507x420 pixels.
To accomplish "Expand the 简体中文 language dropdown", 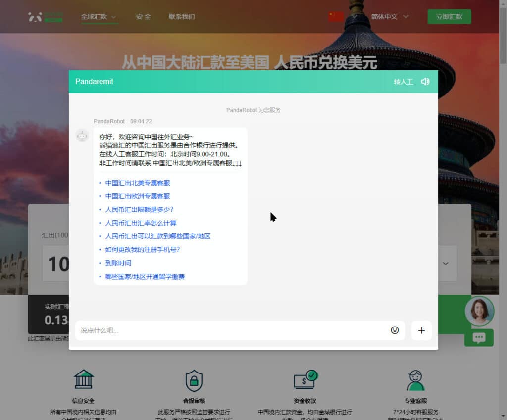I will [390, 17].
